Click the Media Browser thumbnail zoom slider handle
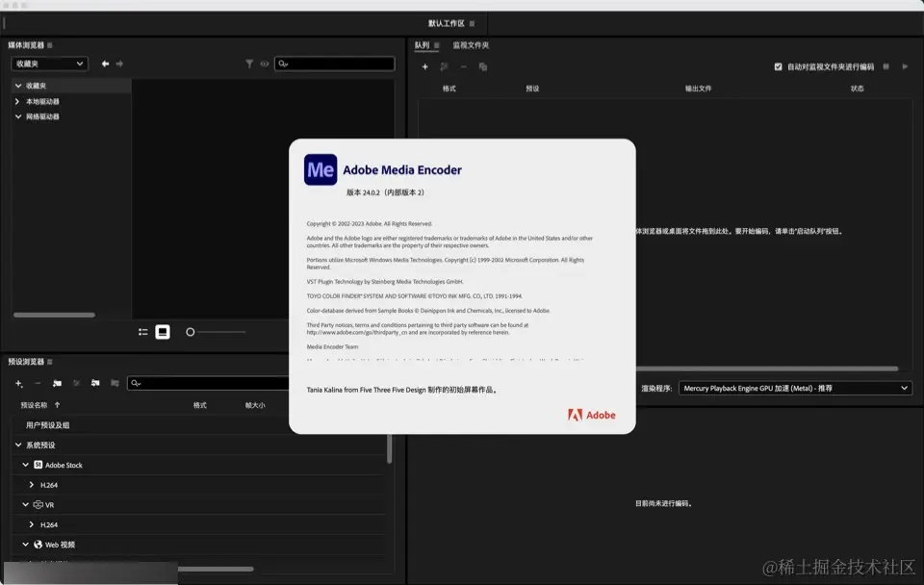Screen dimensions: 924x585 click(190, 332)
